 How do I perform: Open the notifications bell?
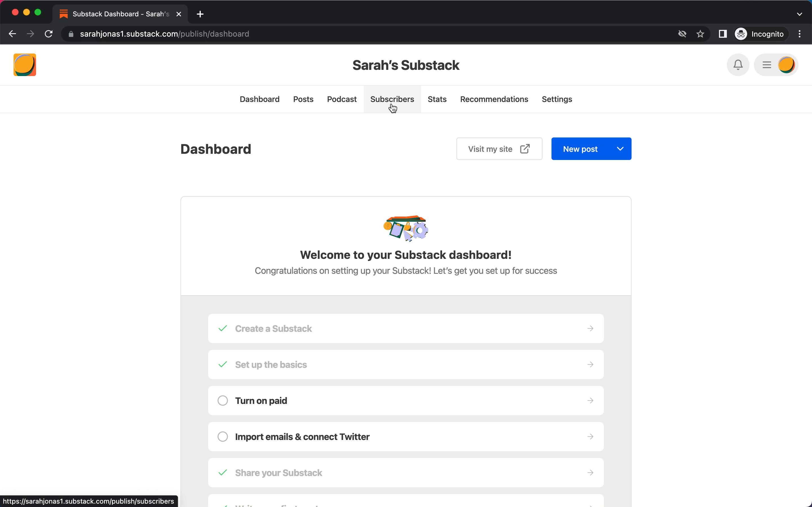tap(738, 65)
